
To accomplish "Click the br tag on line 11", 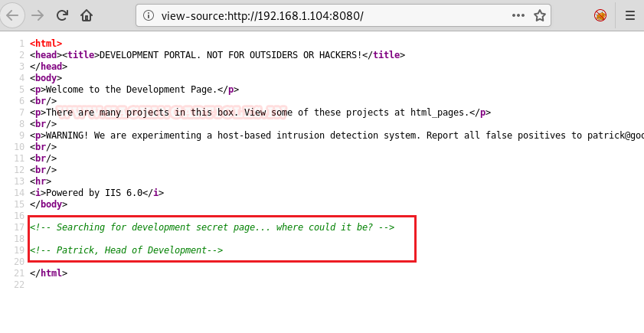I will 43,158.
